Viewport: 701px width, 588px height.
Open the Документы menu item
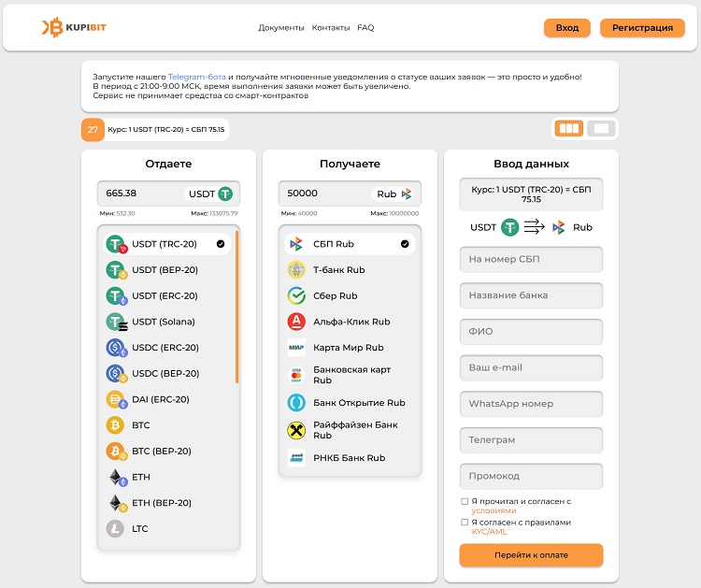coord(281,28)
